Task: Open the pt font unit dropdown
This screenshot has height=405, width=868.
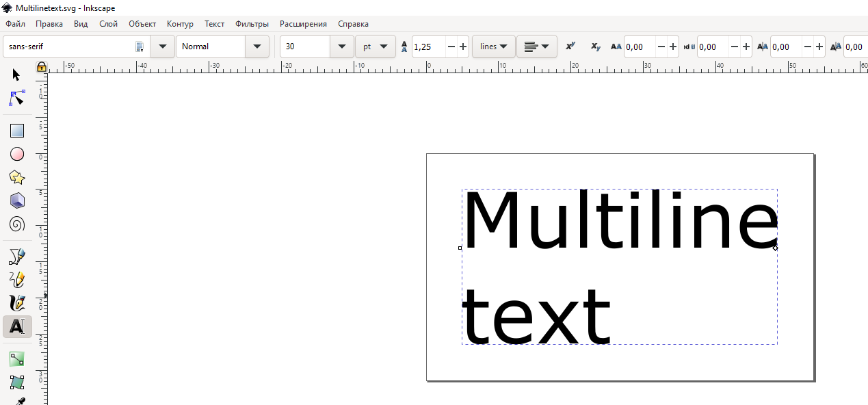Action: [375, 47]
